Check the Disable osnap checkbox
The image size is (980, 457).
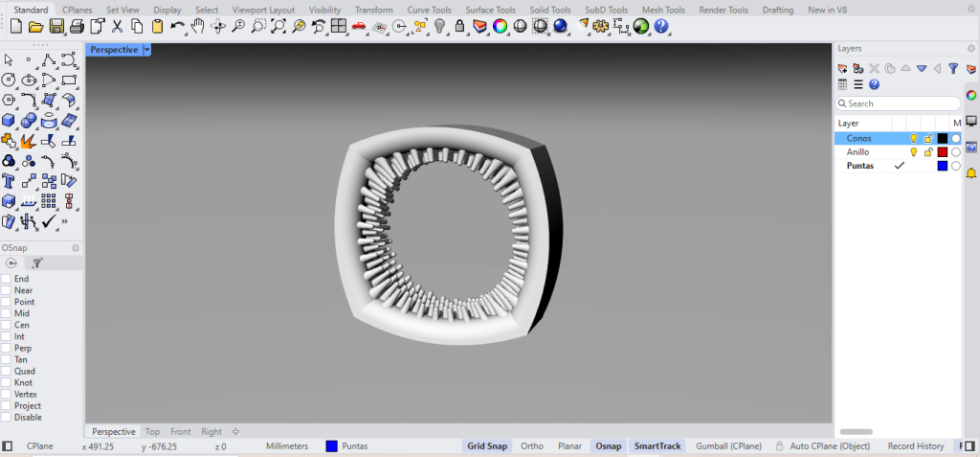pyautogui.click(x=7, y=418)
